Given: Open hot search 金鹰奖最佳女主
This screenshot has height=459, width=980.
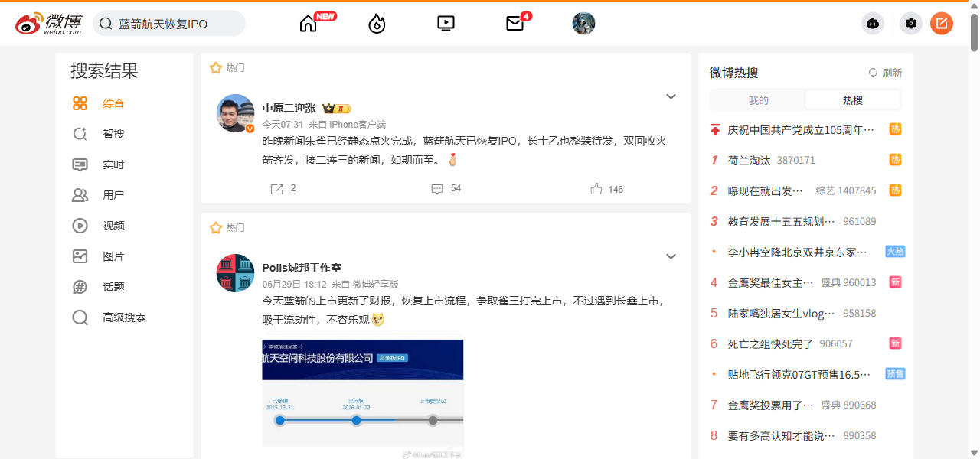Looking at the screenshot, I should pos(770,283).
